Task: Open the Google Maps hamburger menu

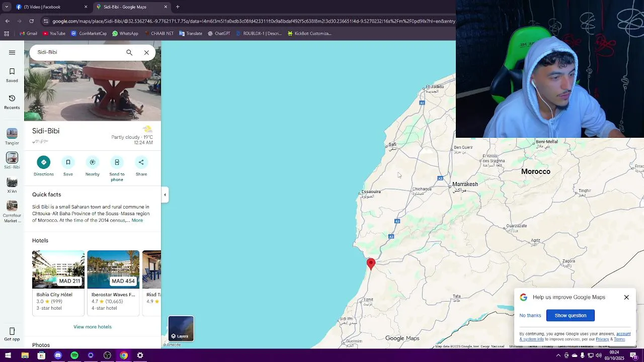Action: [x=12, y=52]
